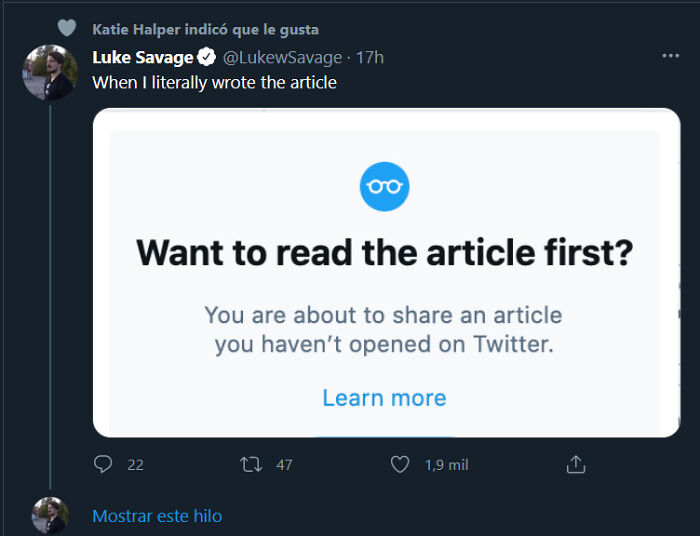Open the 17h tweet timestamp
Screen dimensions: 700x536
click(370, 57)
